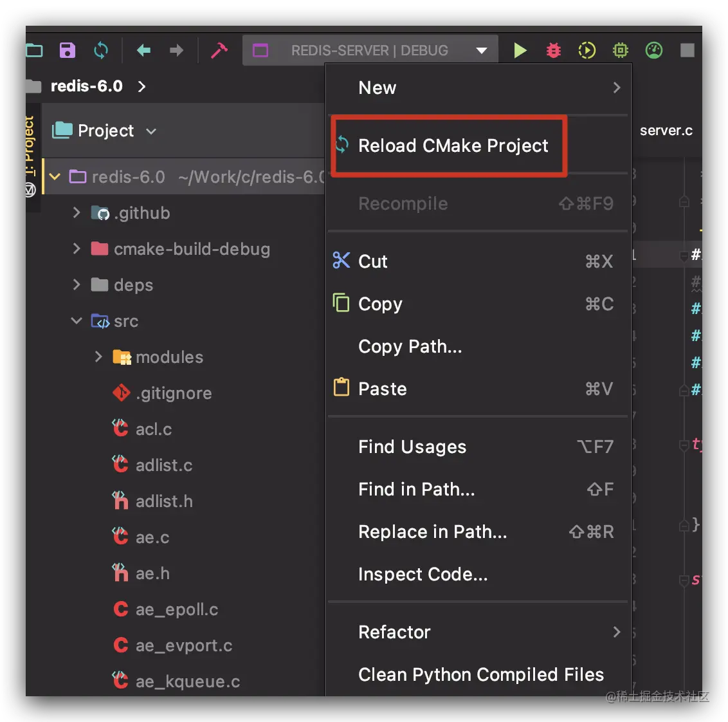Select ae_epoll.c in the project tree

(176, 609)
